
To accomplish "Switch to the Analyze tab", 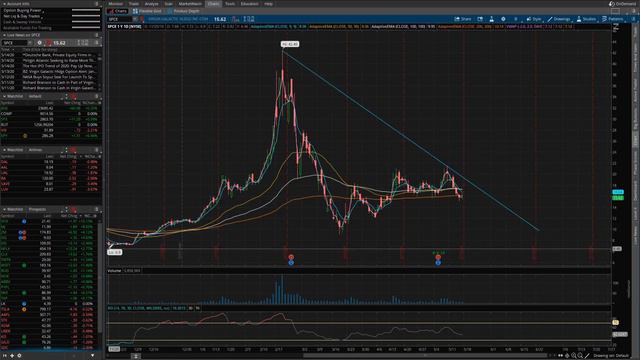I will tap(151, 4).
